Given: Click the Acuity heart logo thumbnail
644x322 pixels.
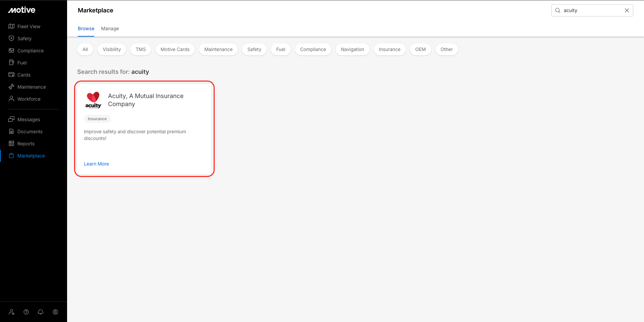Looking at the screenshot, I should 93,100.
